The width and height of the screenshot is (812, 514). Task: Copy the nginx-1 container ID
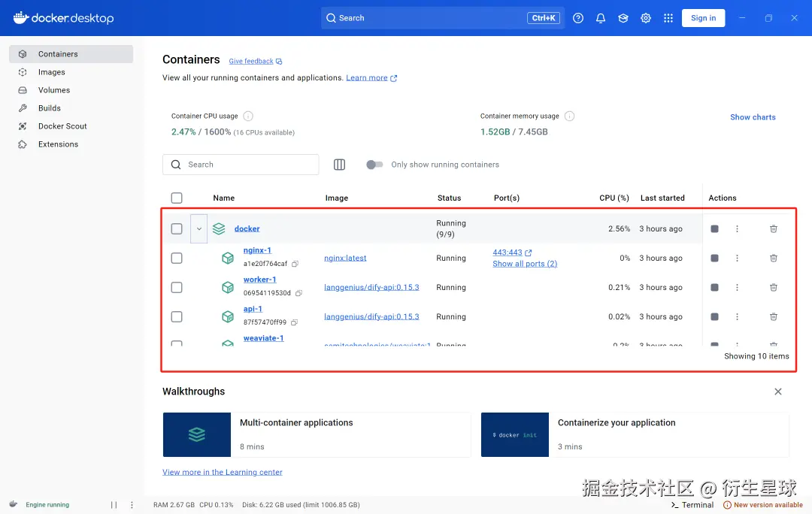(x=295, y=264)
